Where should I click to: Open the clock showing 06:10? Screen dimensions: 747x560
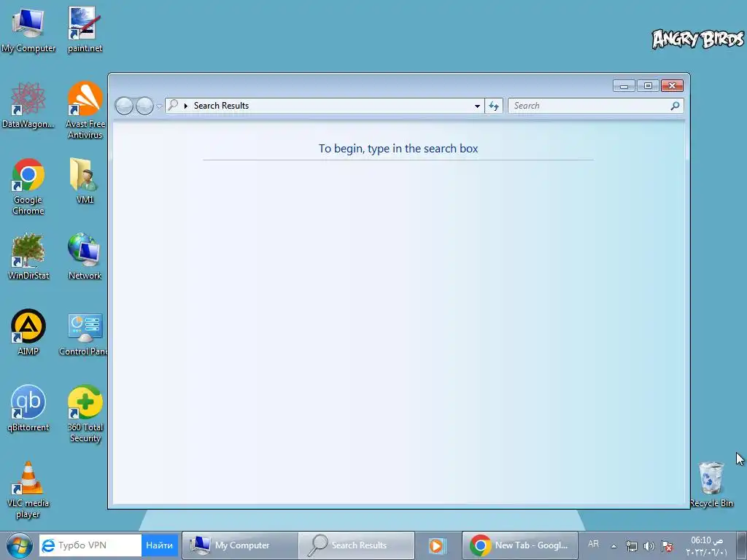[x=707, y=546]
